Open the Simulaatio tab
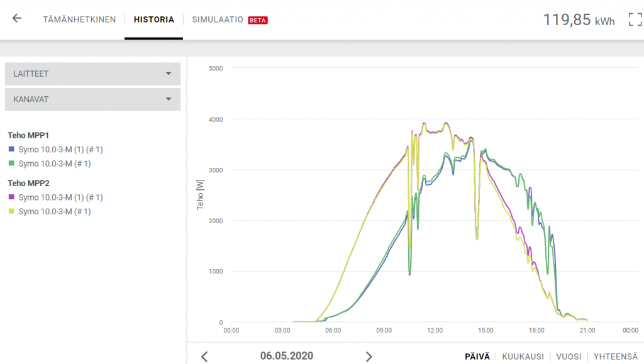The height and width of the screenshot is (364, 644). coord(218,19)
